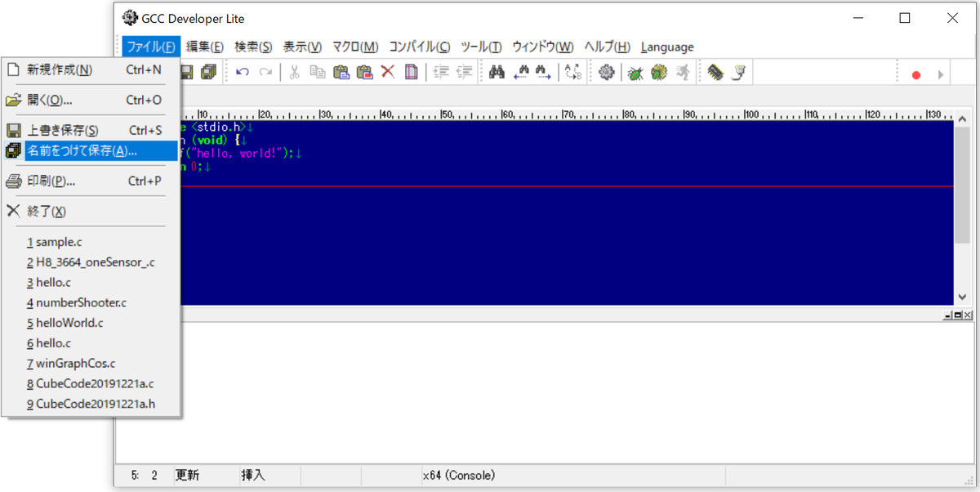Restore the editor child window with small button
980x492 pixels.
957,315
